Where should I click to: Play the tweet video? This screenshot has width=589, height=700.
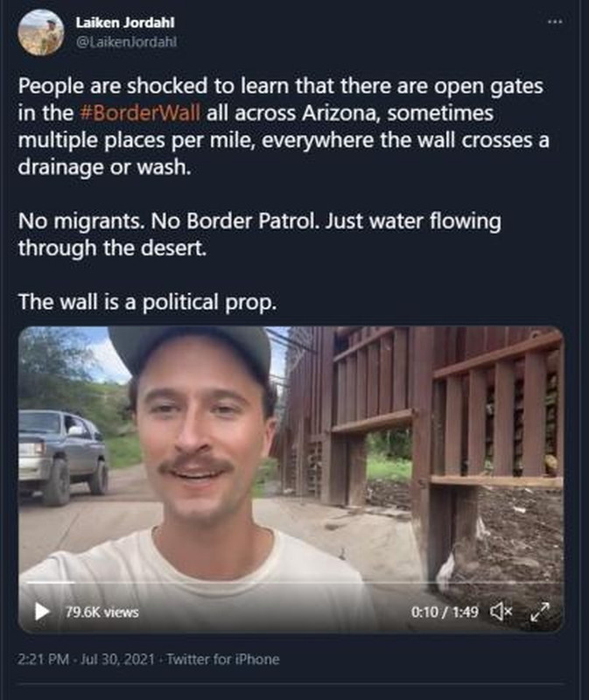pos(42,611)
